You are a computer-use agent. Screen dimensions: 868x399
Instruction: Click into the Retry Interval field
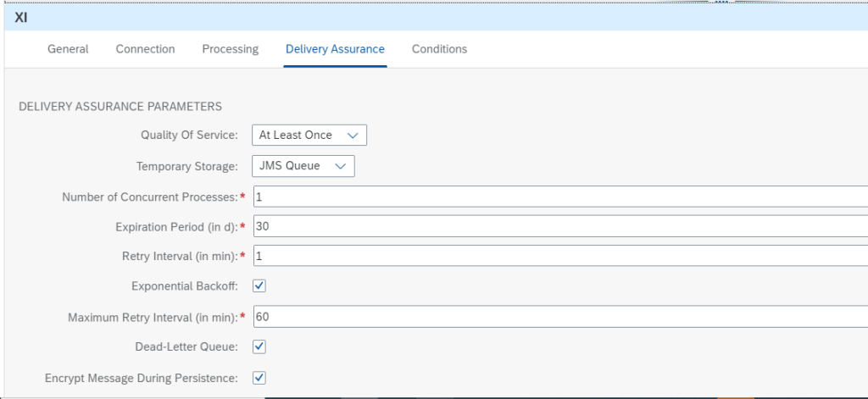click(559, 256)
